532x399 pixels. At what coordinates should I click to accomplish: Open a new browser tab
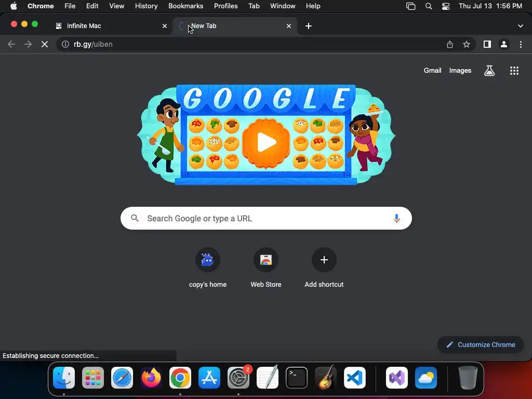[x=309, y=26]
